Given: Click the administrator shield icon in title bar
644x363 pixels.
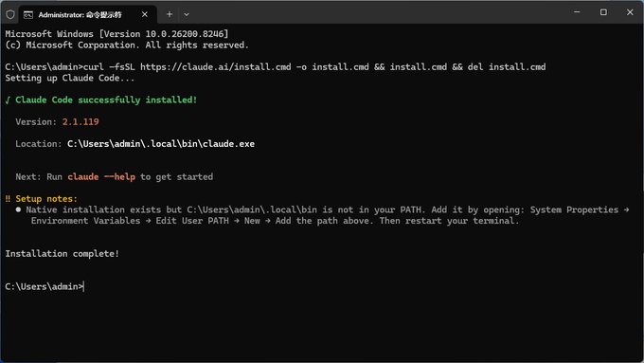Looking at the screenshot, I should pyautogui.click(x=10, y=15).
